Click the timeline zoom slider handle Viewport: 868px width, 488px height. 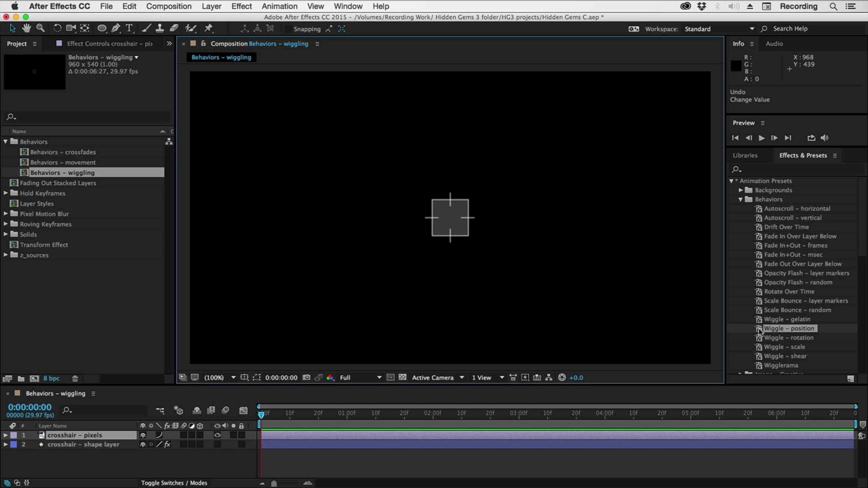[x=274, y=483]
